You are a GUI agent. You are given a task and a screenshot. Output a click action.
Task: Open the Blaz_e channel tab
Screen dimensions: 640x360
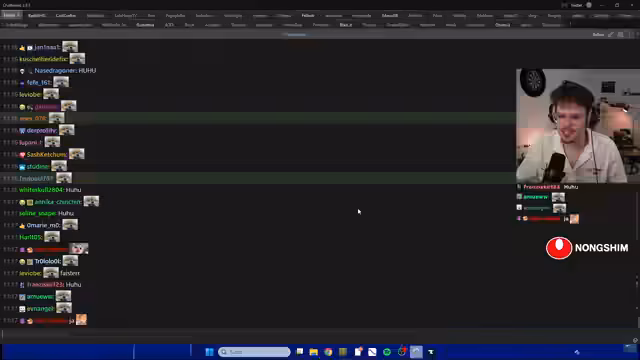coord(345,25)
